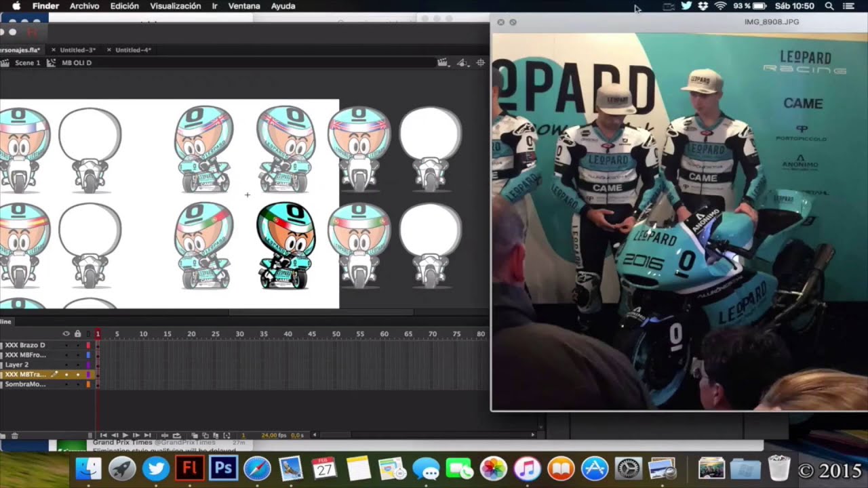Play the timeline animation
The image size is (868, 488).
coord(125,435)
